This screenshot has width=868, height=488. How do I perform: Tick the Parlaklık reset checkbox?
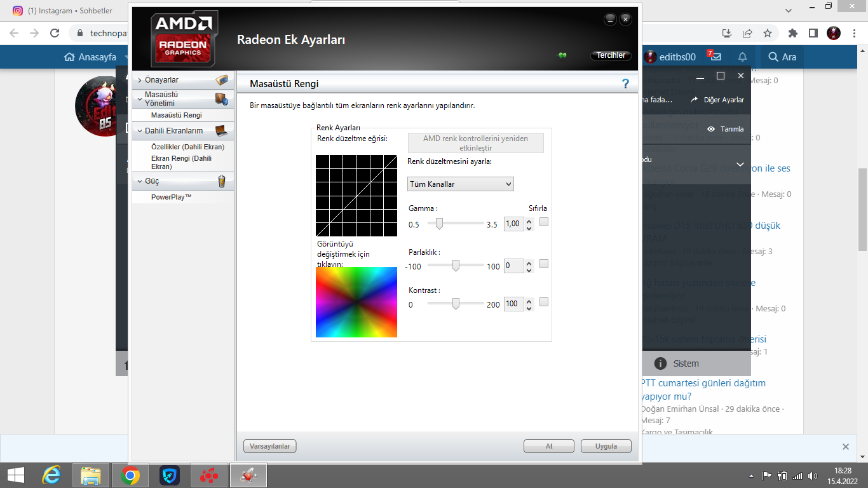(x=543, y=264)
